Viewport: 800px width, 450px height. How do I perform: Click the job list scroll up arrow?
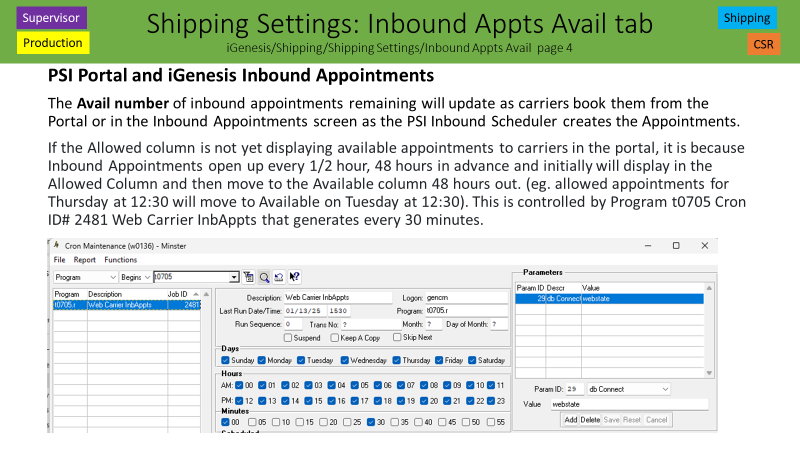point(206,294)
